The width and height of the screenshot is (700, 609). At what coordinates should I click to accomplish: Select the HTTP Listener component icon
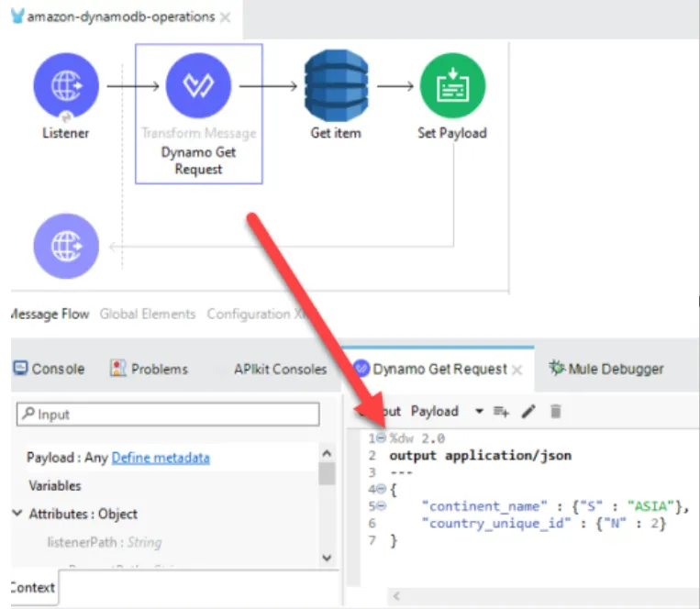click(x=66, y=85)
